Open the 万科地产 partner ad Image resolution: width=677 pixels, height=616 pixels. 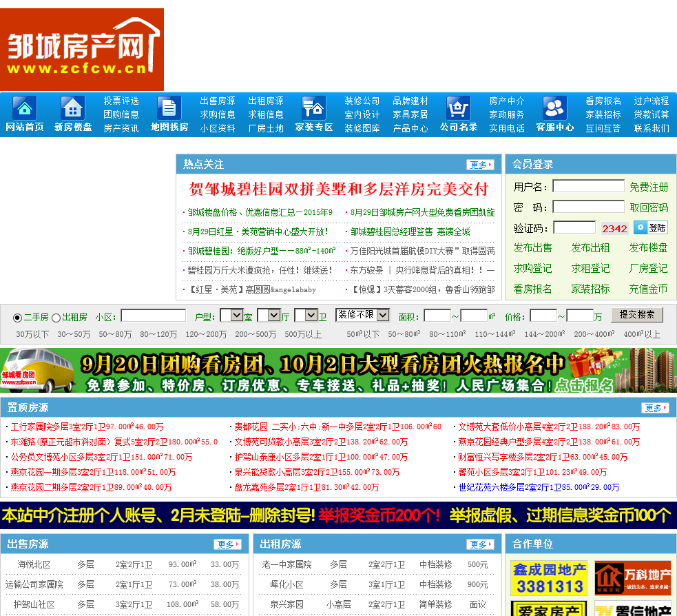633,578
